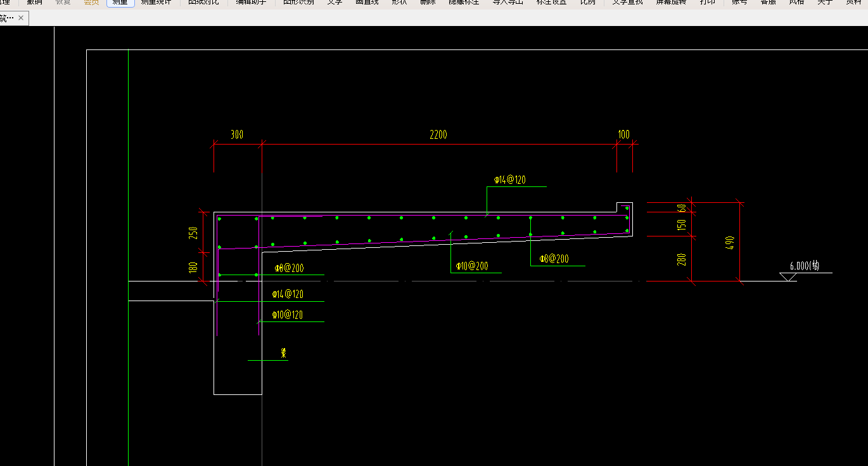Open 客服 customer service
This screenshot has height=466, width=868.
pyautogui.click(x=769, y=2)
